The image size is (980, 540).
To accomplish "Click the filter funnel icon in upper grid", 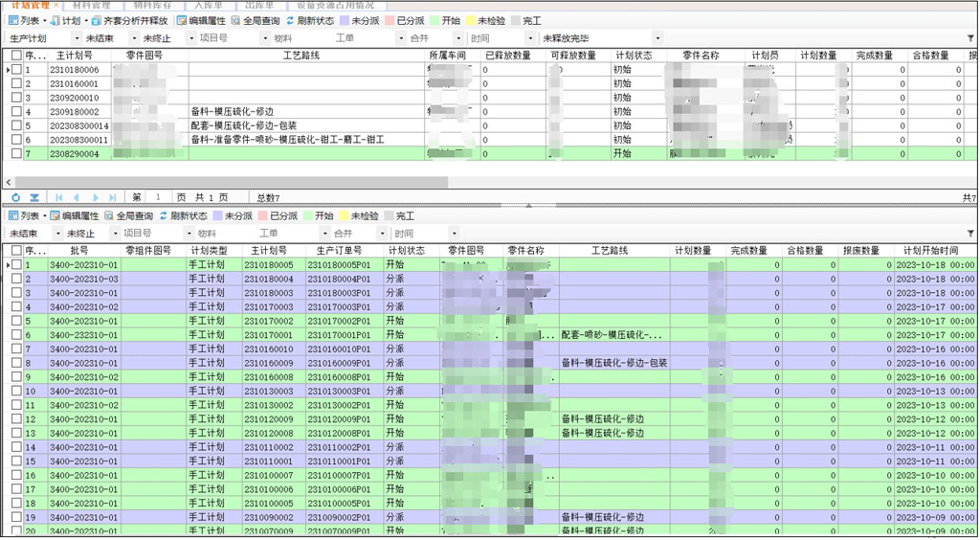I will [971, 38].
